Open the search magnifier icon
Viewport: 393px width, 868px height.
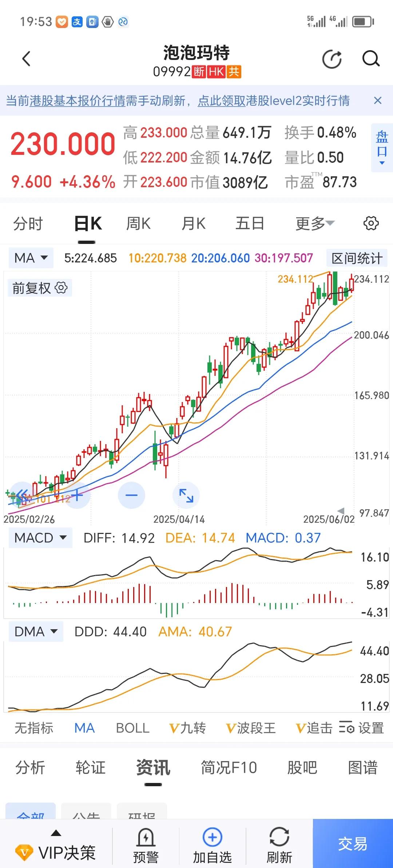point(371,59)
